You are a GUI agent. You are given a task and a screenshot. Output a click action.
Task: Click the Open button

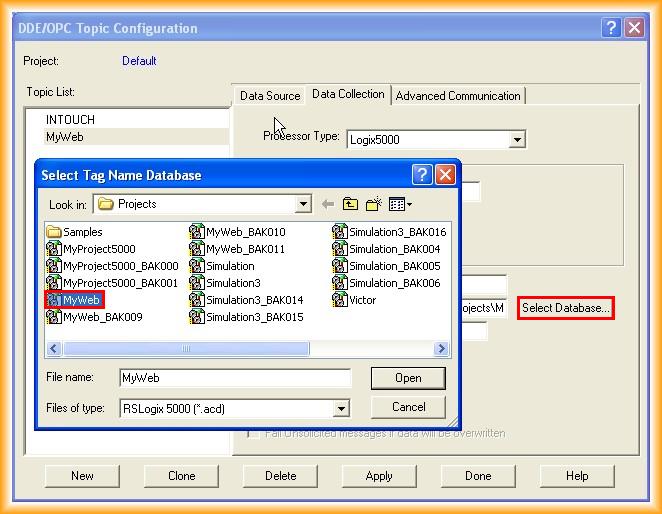pyautogui.click(x=408, y=378)
